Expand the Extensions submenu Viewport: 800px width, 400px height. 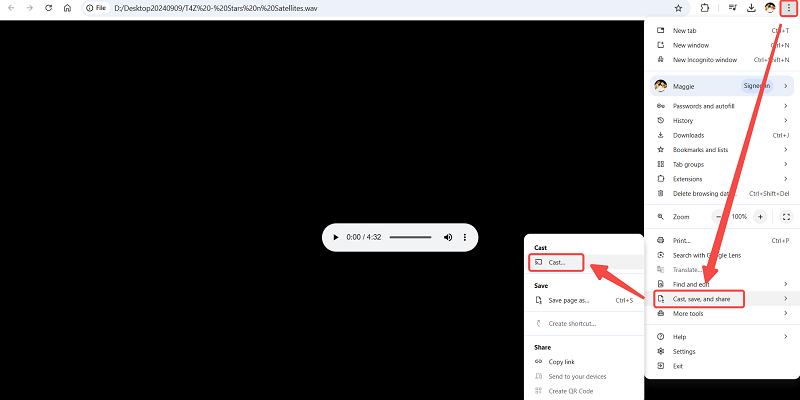722,179
